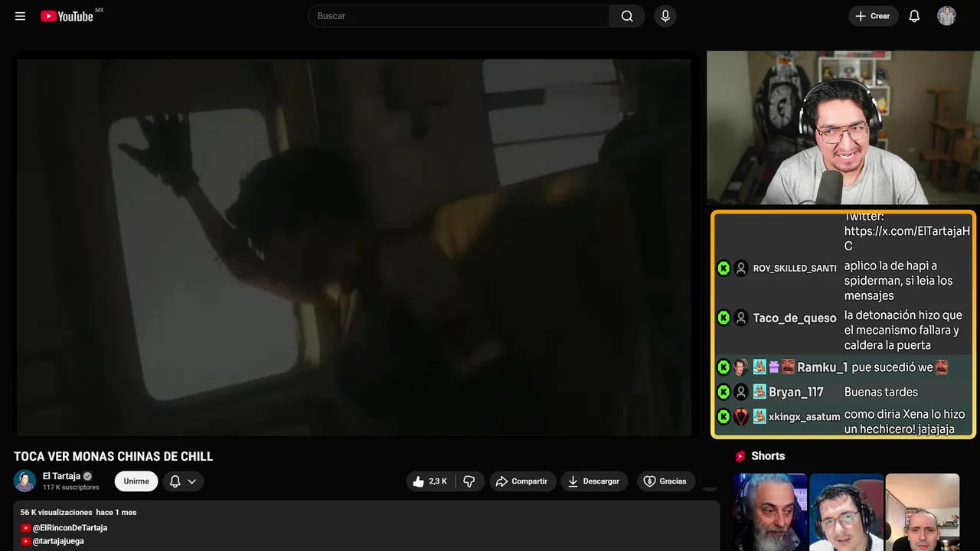980x551 pixels.
Task: Click Compartir to share the video
Action: pos(523,481)
